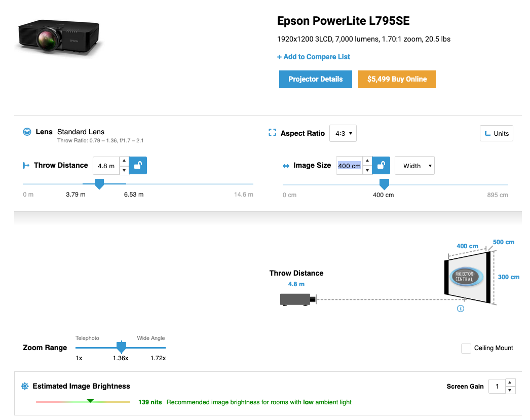Increase Screen Gain with up arrow

[510, 383]
